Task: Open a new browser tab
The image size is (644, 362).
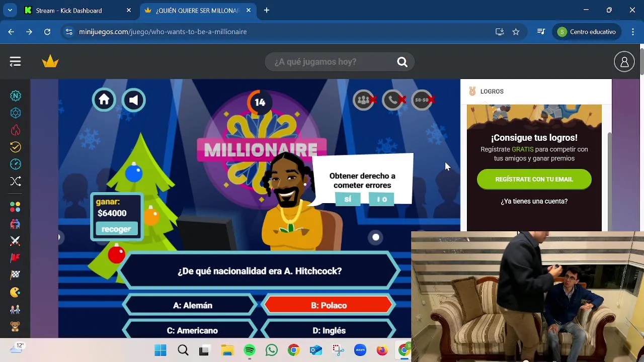Action: point(267,10)
